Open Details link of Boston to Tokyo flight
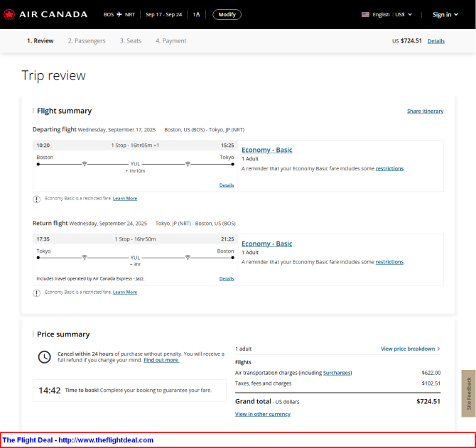Image resolution: width=476 pixels, height=448 pixels. click(x=227, y=185)
